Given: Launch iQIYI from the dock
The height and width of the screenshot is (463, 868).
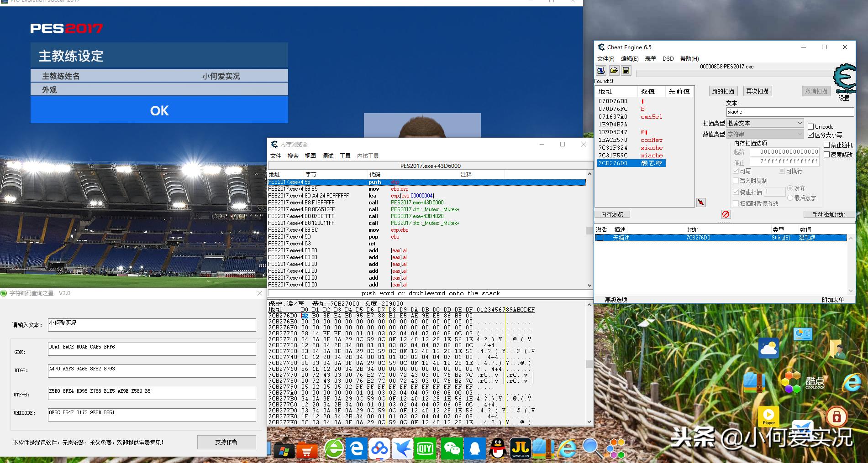Looking at the screenshot, I should click(x=426, y=449).
